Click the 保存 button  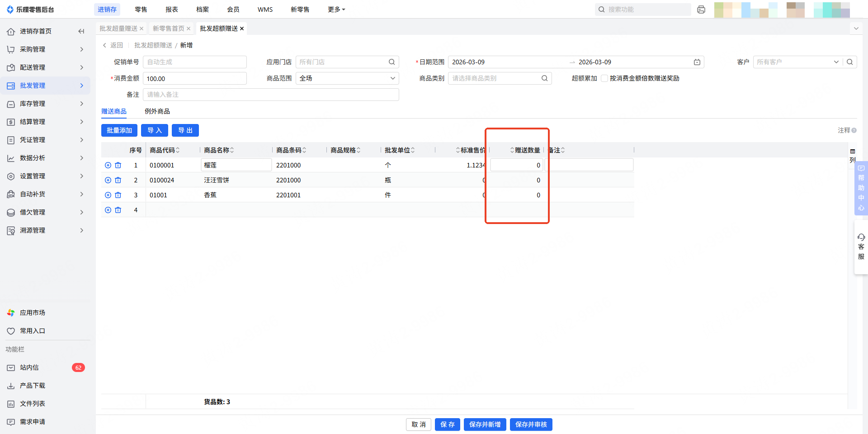448,424
